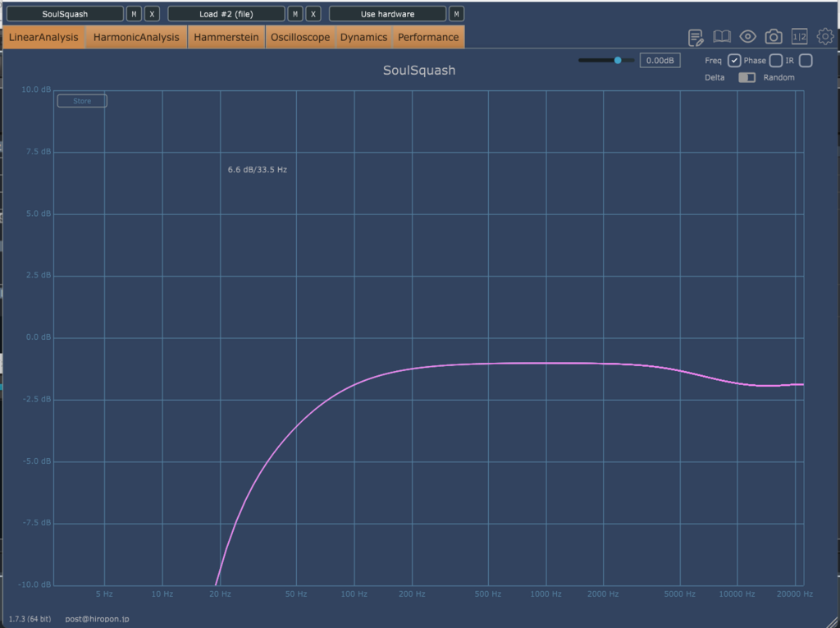The width and height of the screenshot is (840, 628).
Task: Click the 1.7.3 (64 bit) version text
Action: tap(30, 619)
